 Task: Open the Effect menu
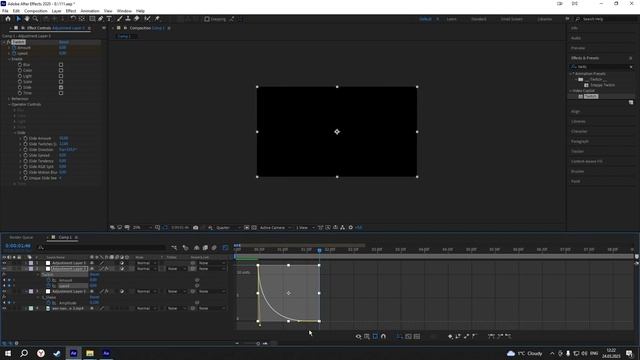tap(71, 11)
